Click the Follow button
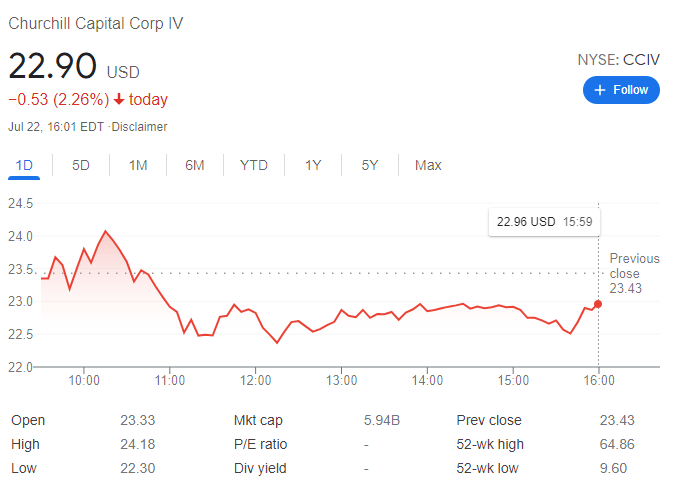Viewport: 677px width, 493px height. click(621, 90)
